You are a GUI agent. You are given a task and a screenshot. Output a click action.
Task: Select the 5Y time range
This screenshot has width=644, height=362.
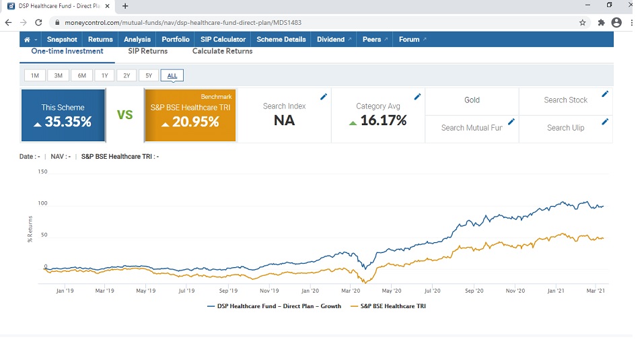pyautogui.click(x=149, y=75)
